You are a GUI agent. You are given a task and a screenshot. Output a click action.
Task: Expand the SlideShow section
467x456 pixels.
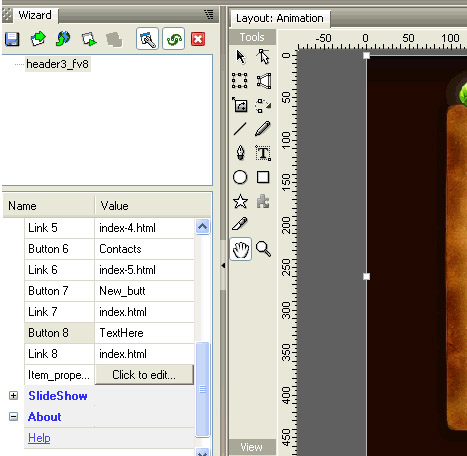tap(13, 396)
